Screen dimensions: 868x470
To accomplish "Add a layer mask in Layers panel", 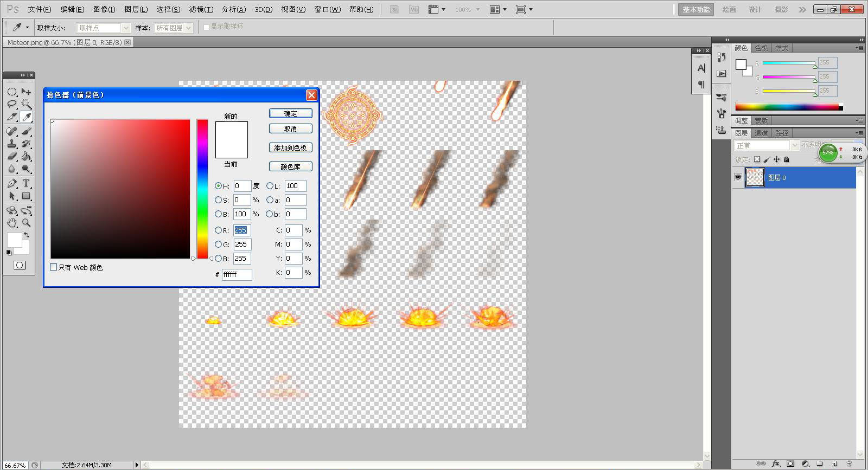I will 790,463.
